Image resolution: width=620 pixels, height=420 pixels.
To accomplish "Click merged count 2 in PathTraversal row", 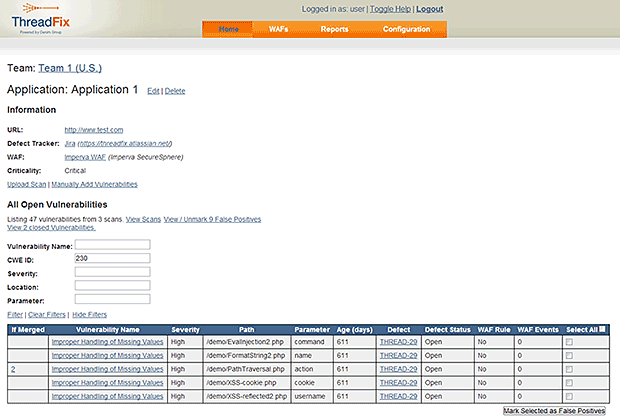I will click(13, 369).
